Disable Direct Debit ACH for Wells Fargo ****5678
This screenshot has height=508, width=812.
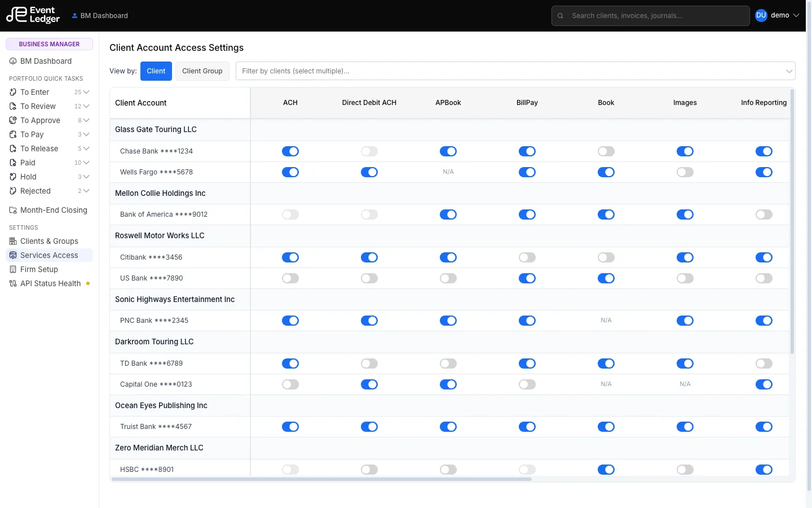point(369,172)
